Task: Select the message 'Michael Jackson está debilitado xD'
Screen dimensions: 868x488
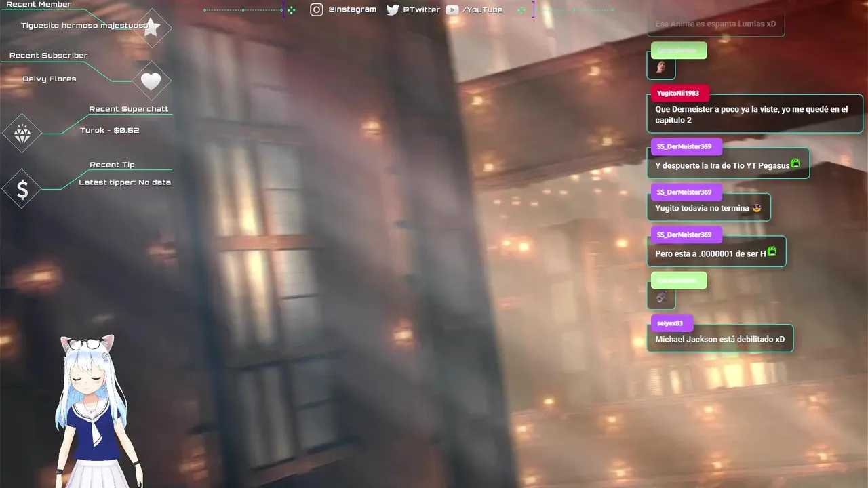Action: 720,339
